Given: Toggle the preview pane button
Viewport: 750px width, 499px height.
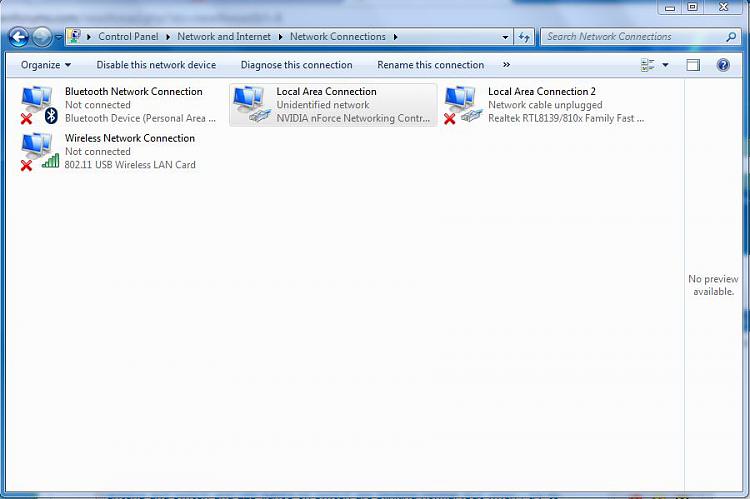Looking at the screenshot, I should click(693, 65).
